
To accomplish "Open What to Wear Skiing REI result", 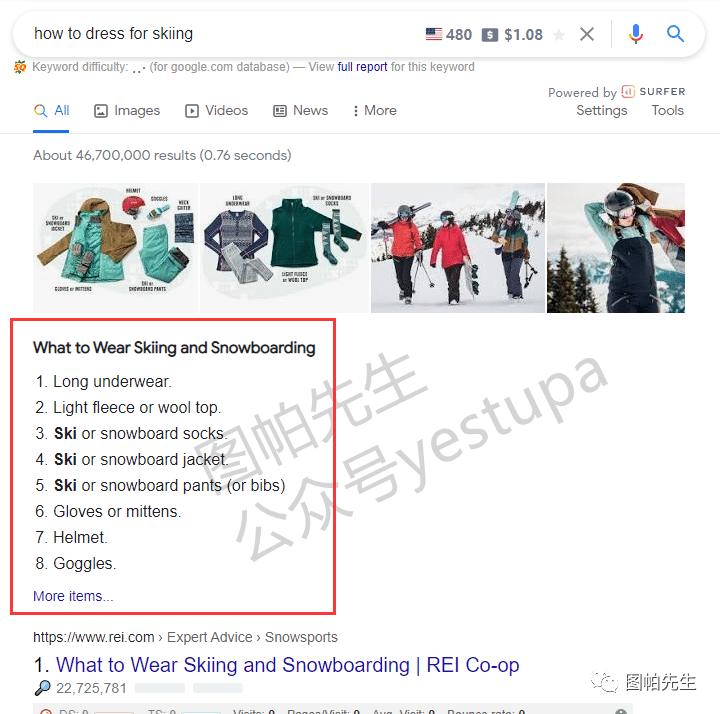I will point(287,665).
